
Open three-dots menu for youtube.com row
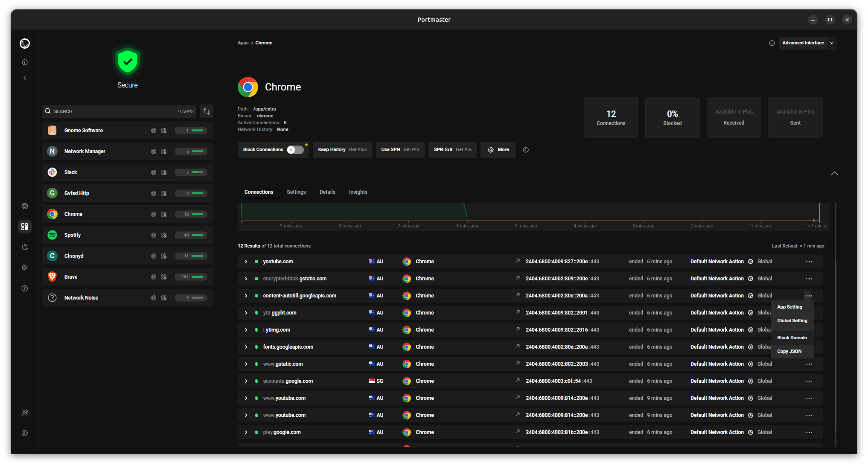pyautogui.click(x=809, y=262)
